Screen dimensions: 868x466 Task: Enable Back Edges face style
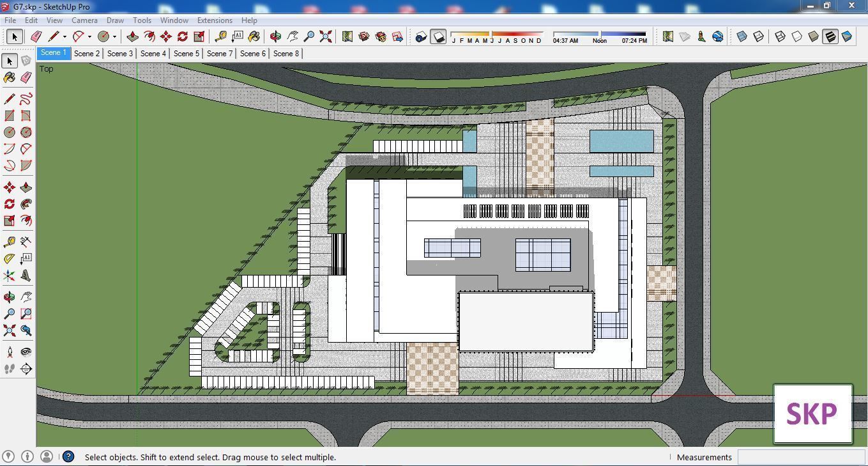click(x=759, y=36)
